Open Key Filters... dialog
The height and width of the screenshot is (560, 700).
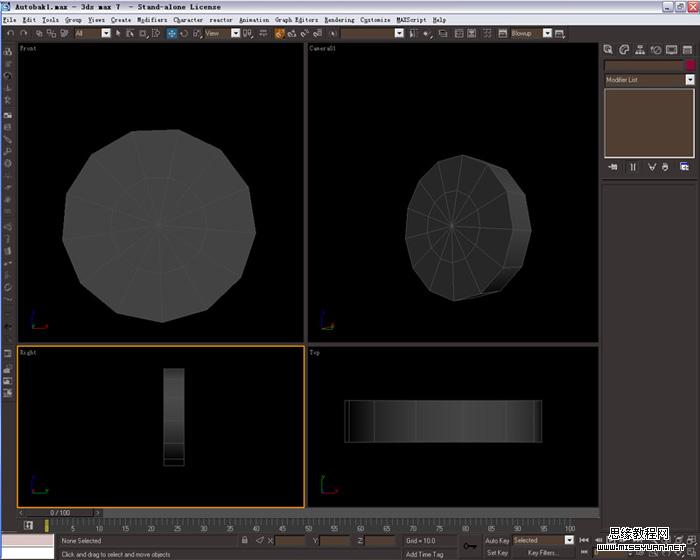tap(543, 553)
